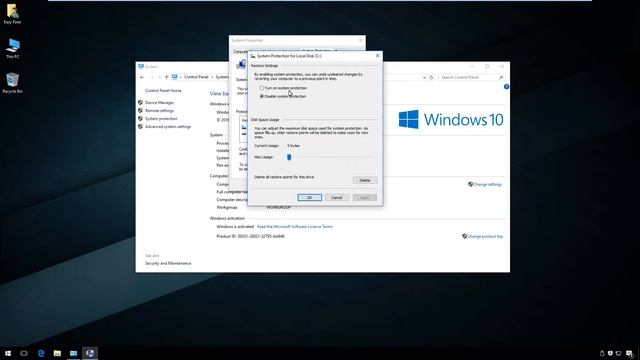Open Mail app from taskbar
Screen dimensions: 640x360
pos(73,353)
